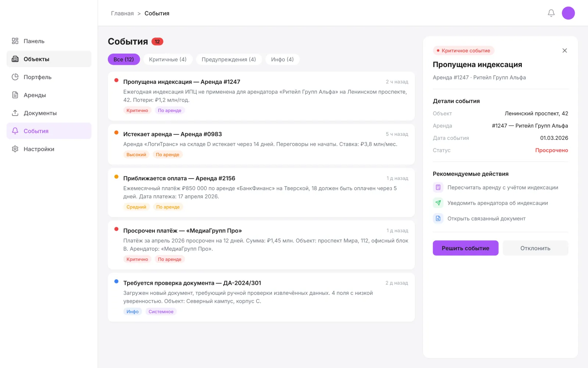Open notifications bell in top bar
Screen dimensions: 588x368
(551, 13)
